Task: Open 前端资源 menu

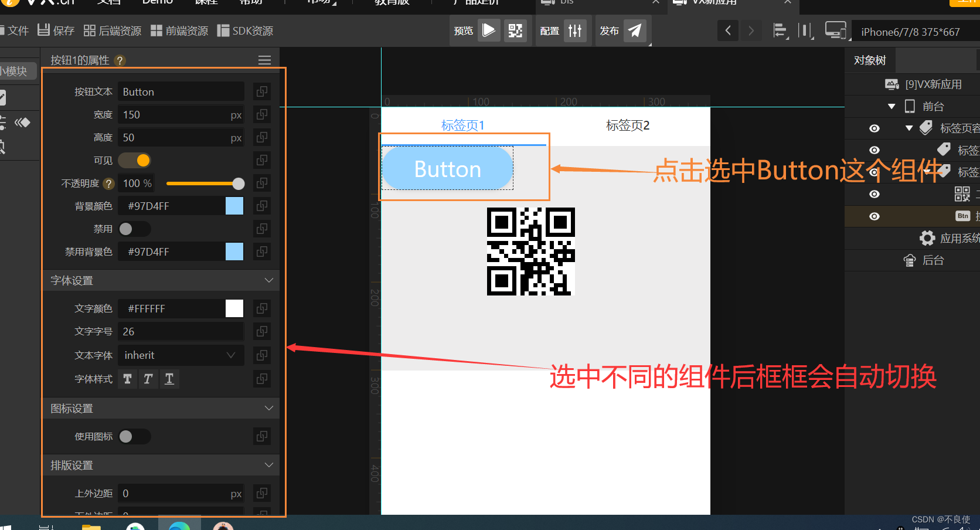Action: pyautogui.click(x=179, y=30)
